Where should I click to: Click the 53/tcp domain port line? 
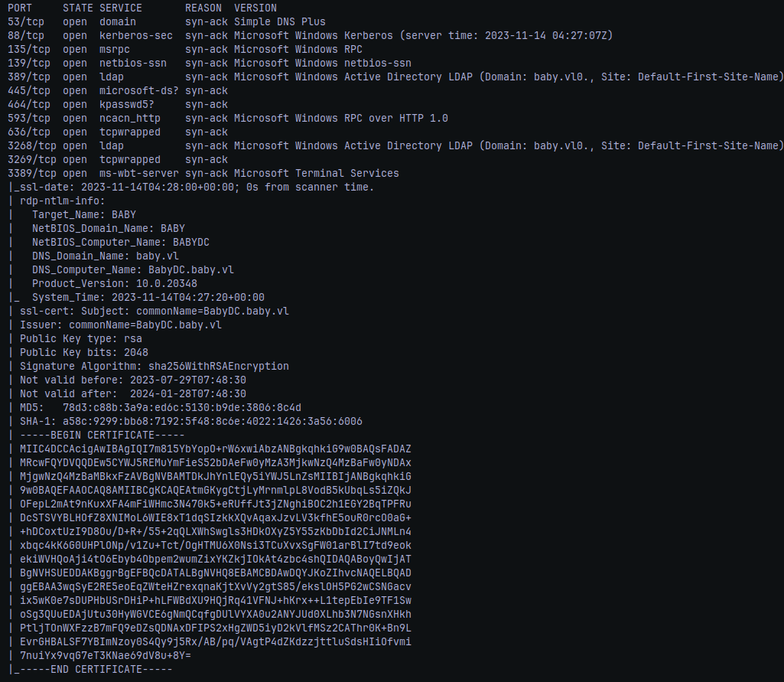[x=167, y=22]
